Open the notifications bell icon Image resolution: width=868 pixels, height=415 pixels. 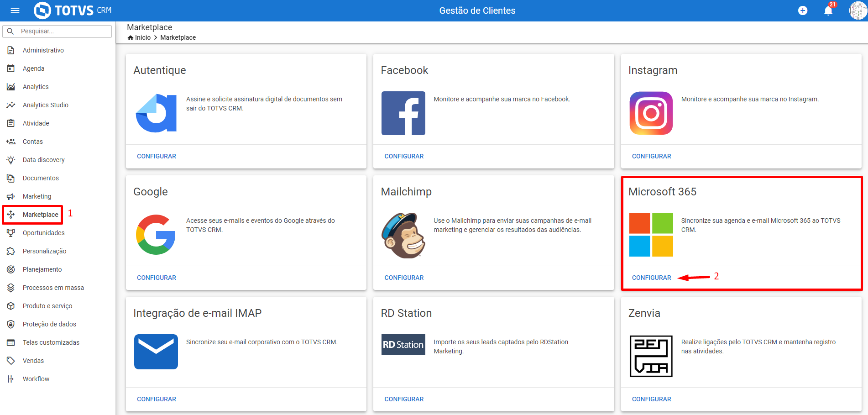coord(828,11)
